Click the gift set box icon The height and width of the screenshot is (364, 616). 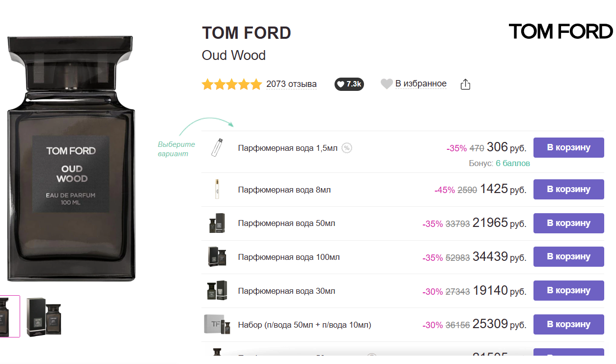point(217,325)
